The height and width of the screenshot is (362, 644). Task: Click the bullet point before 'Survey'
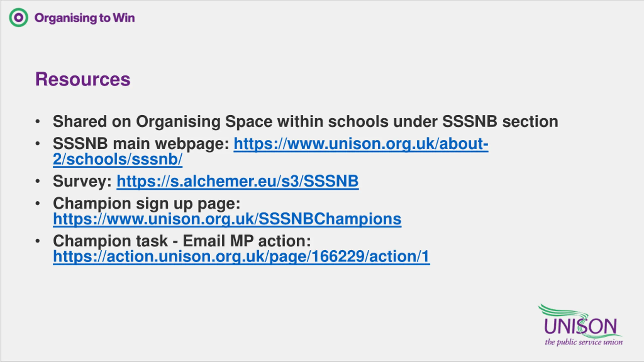coord(38,181)
